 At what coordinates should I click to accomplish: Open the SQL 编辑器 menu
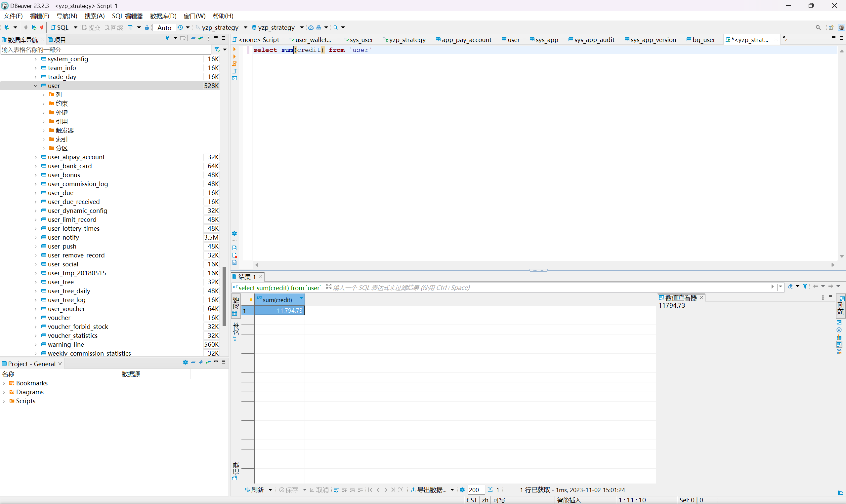pos(127,16)
